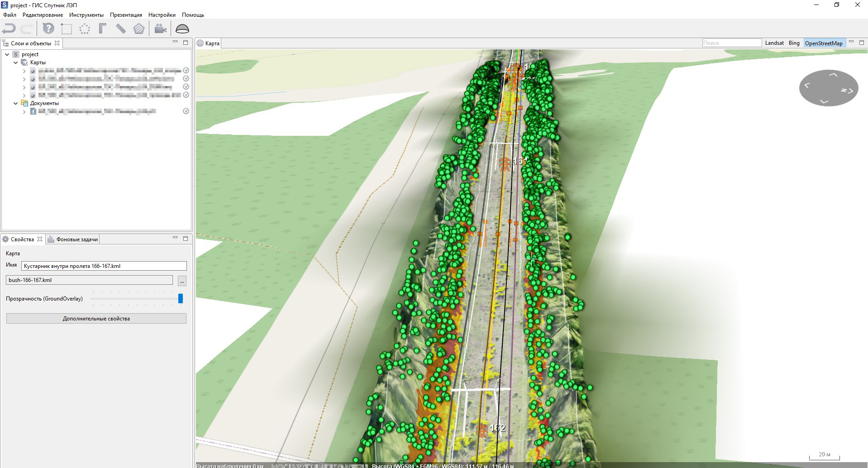Click the redo arrow in the toolbar
The width and height of the screenshot is (868, 468).
tap(26, 29)
